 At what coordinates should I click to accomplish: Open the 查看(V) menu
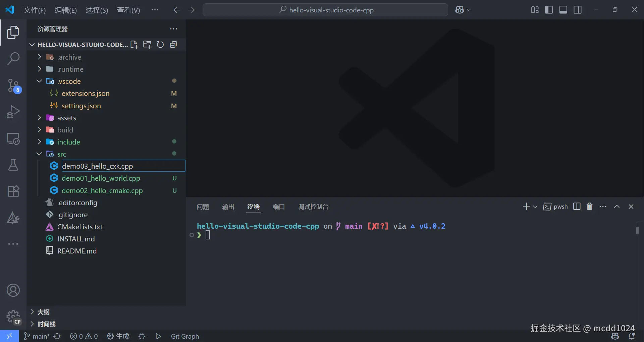pos(128,10)
